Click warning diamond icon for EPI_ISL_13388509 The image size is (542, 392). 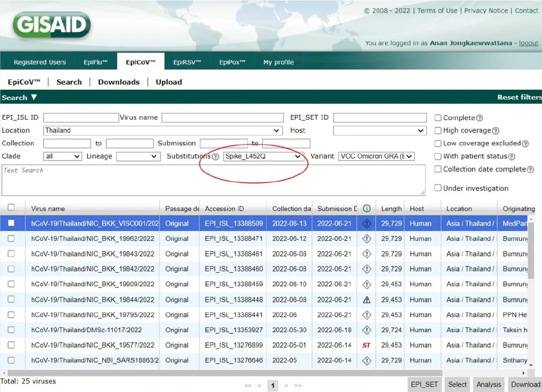[x=367, y=224]
